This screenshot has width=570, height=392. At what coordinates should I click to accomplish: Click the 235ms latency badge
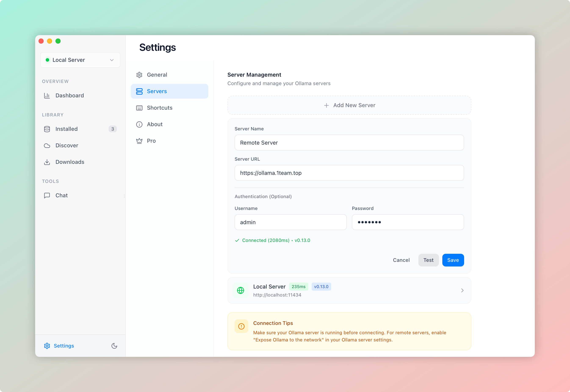[x=298, y=287]
